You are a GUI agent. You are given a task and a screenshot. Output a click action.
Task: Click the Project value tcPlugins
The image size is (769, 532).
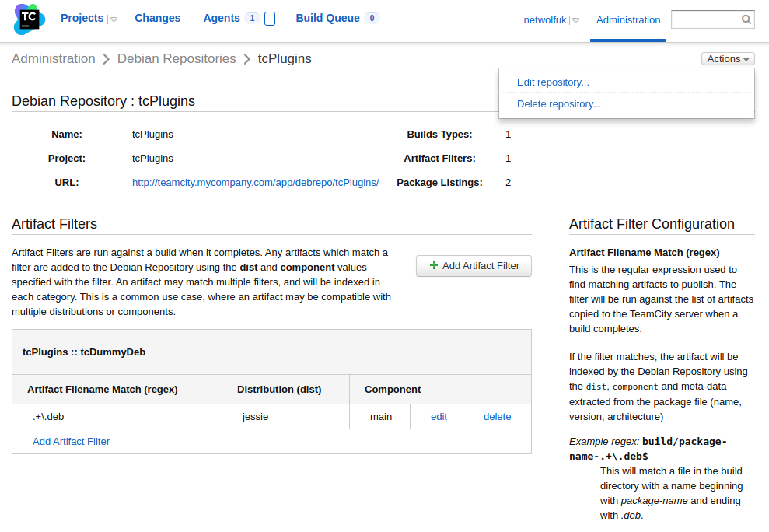[x=152, y=159]
